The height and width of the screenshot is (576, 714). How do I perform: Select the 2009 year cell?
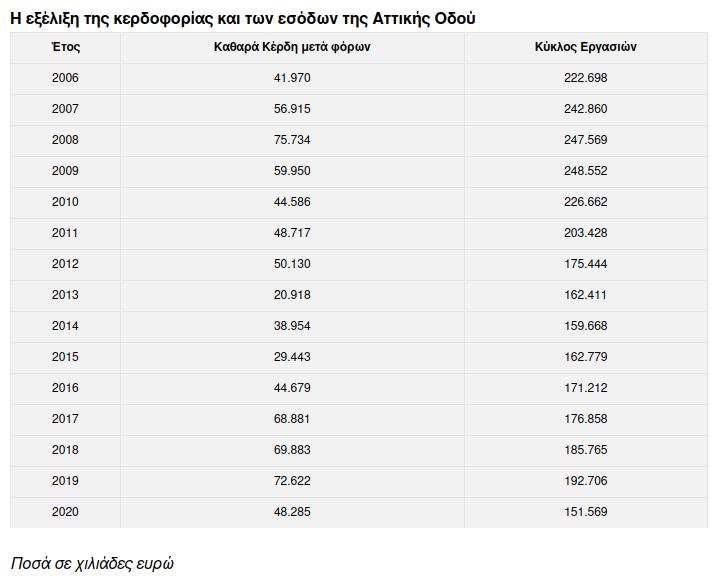click(x=65, y=171)
